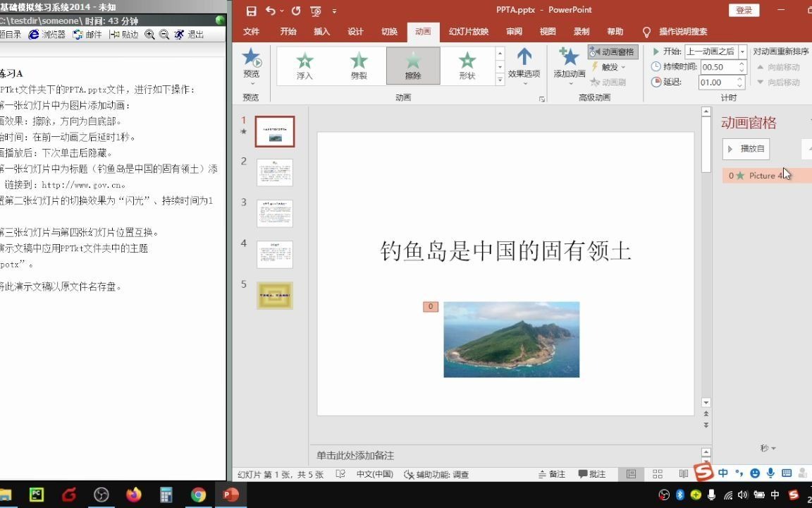Select the 浮入 (Float In) animation effect
This screenshot has height=508, width=812.
(x=304, y=65)
